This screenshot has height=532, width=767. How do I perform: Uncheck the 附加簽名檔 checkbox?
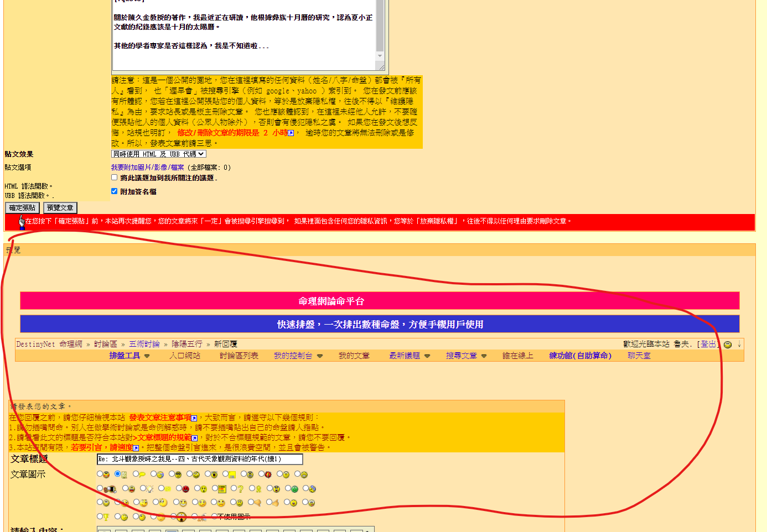(114, 191)
